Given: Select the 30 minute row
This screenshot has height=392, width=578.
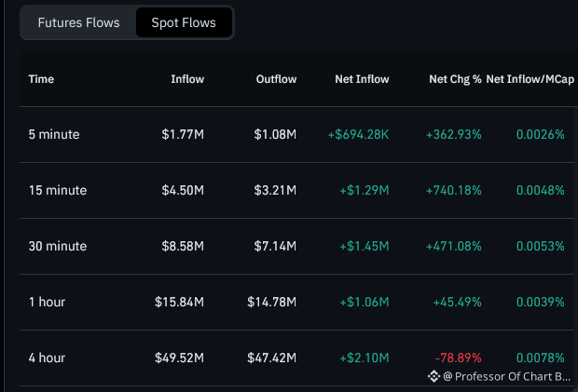Looking at the screenshot, I should (x=296, y=246).
